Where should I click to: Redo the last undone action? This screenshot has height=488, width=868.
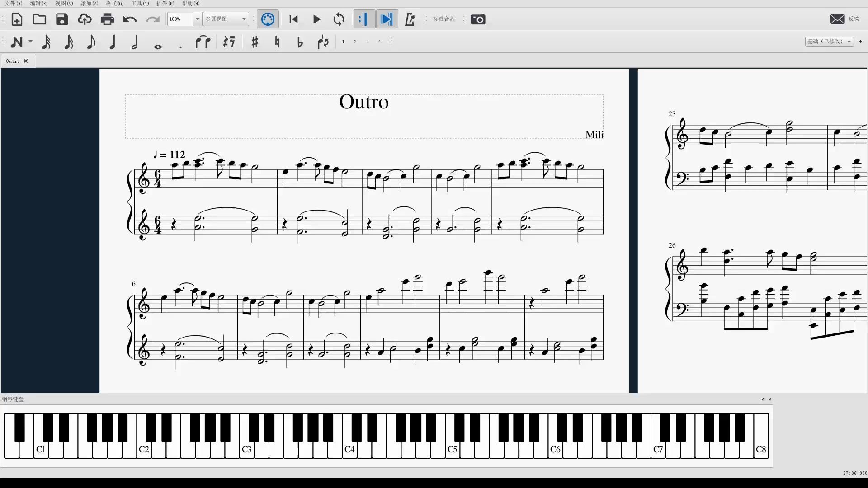click(153, 19)
